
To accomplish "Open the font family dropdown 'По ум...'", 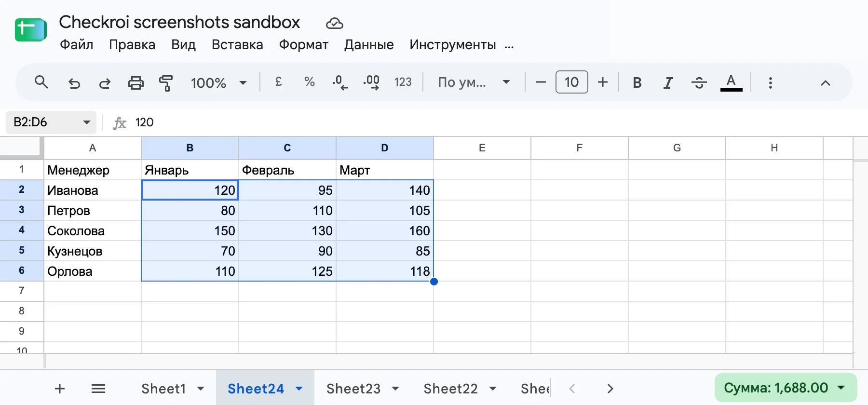I will click(474, 82).
